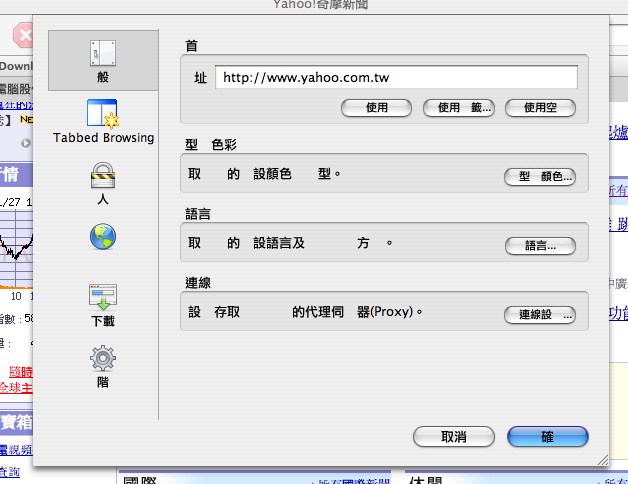Click the use bookmark (使用 籤...) button
The height and width of the screenshot is (484, 628).
459,107
